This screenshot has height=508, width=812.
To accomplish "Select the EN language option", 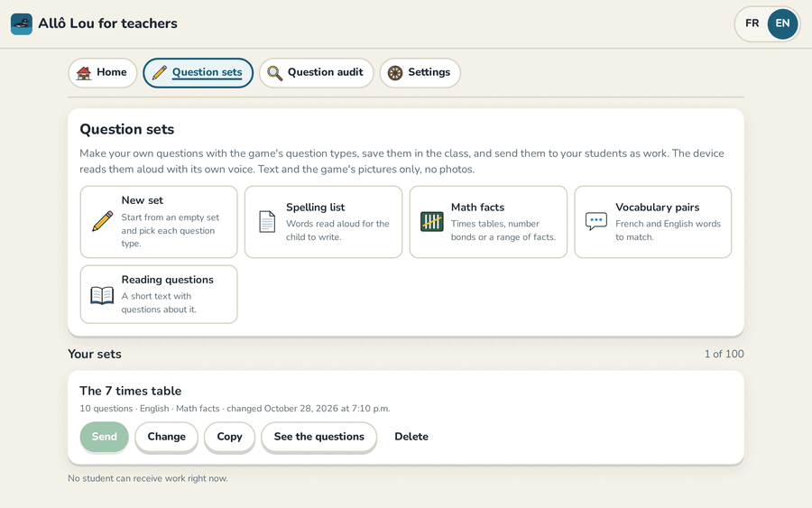I will tap(782, 23).
